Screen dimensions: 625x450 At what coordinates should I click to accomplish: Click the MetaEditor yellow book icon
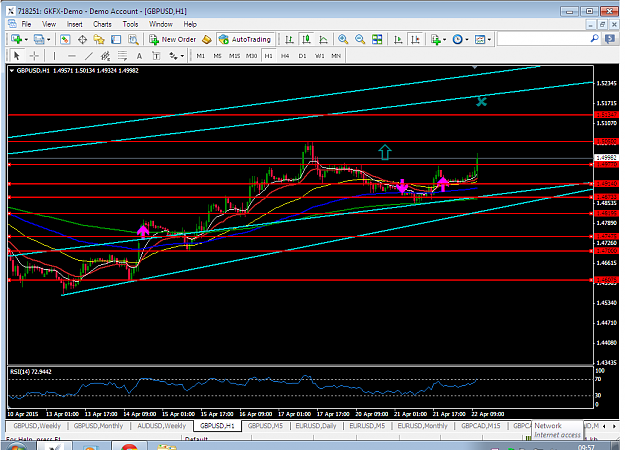click(x=206, y=39)
